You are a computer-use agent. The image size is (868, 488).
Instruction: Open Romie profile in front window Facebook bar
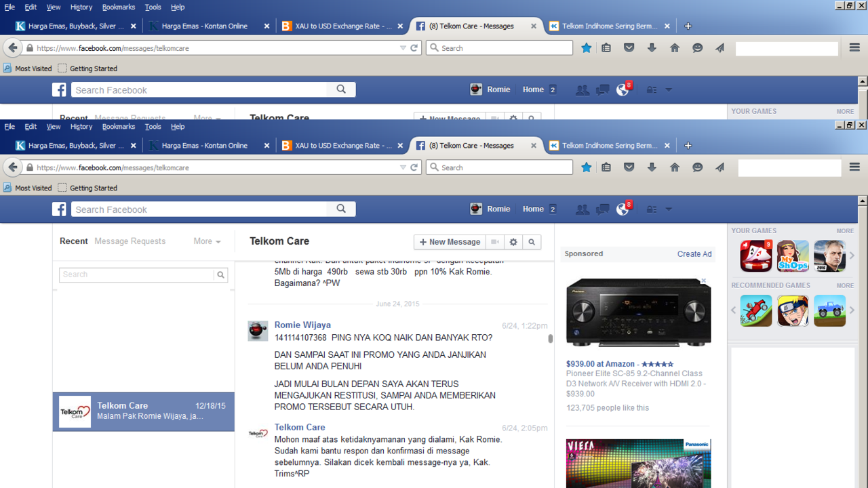(490, 209)
